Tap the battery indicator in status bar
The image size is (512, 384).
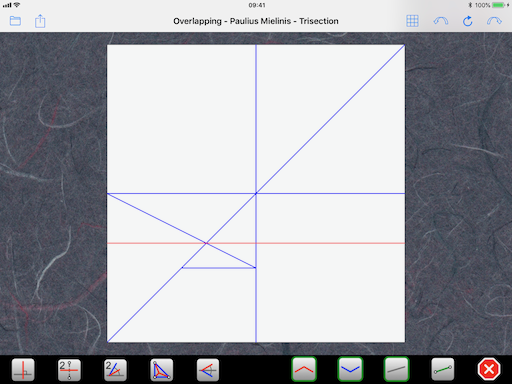pyautogui.click(x=499, y=5)
